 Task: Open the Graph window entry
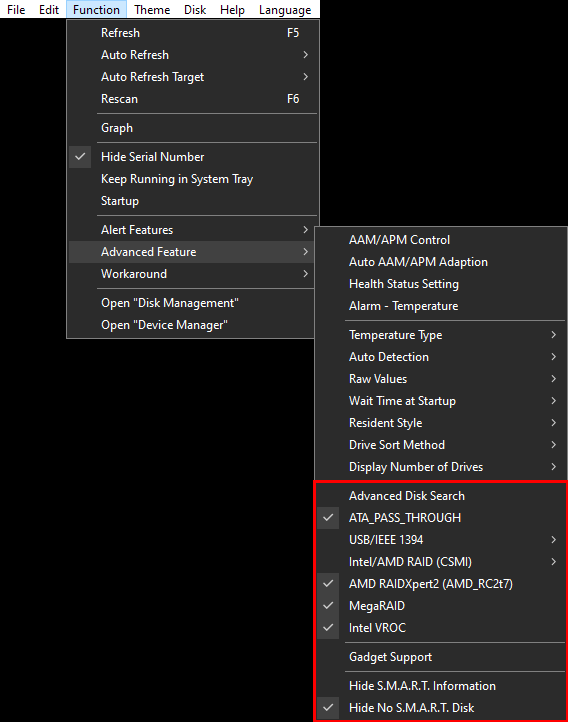pyautogui.click(x=193, y=128)
